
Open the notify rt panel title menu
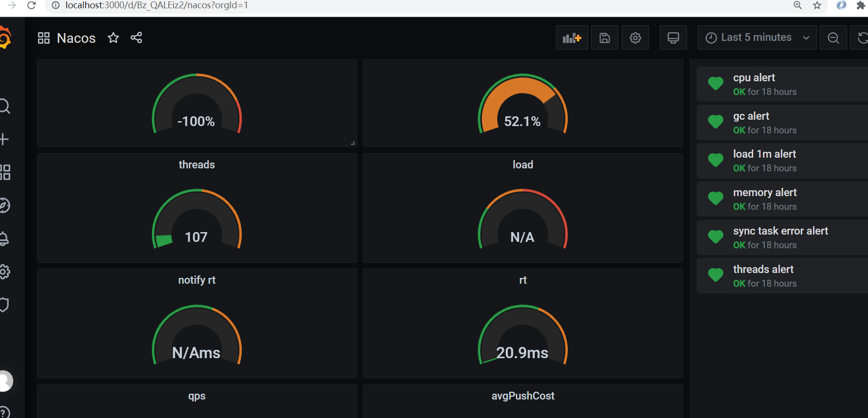pos(197,280)
